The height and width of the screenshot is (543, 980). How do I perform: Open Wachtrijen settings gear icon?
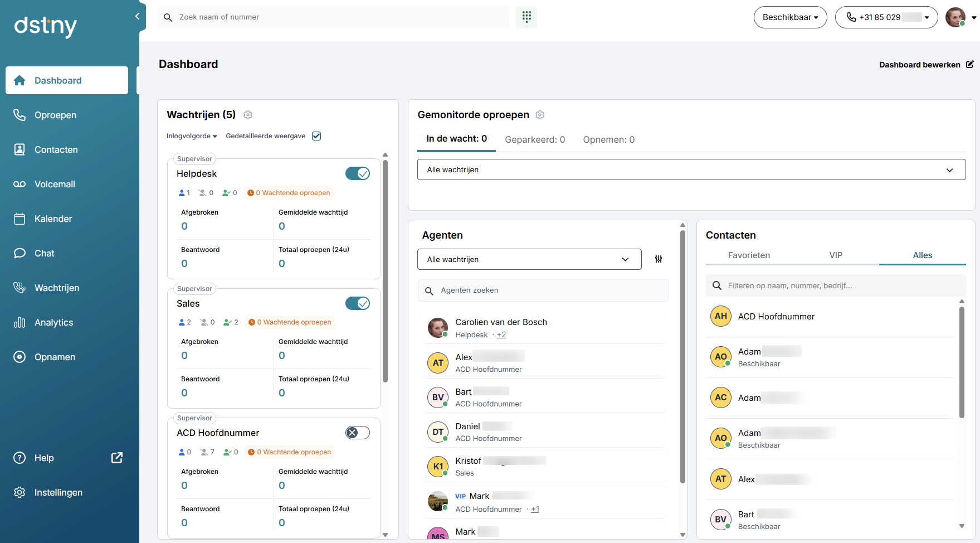point(248,115)
